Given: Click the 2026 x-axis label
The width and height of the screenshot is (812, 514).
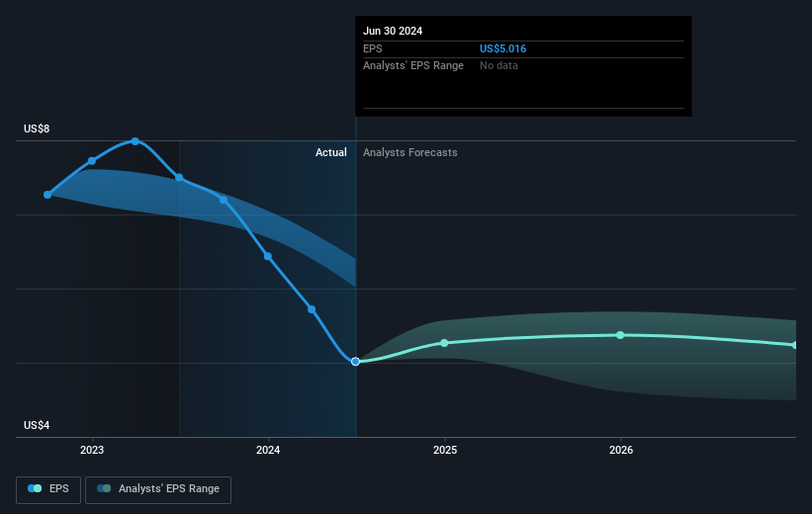Looking at the screenshot, I should click(x=621, y=450).
